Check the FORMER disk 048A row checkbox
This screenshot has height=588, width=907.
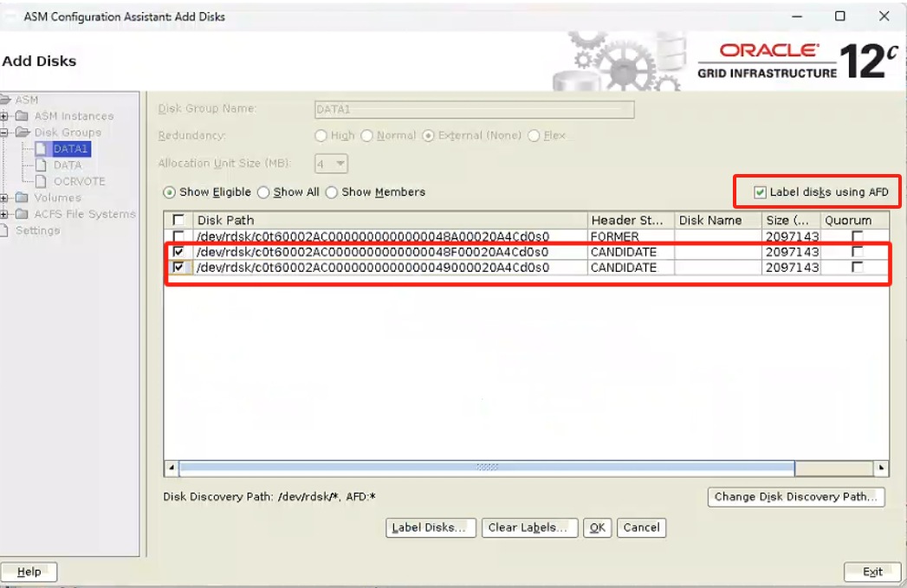[x=178, y=236]
